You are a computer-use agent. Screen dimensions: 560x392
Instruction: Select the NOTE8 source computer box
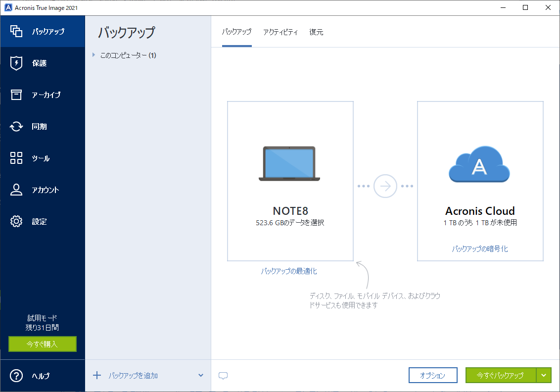[x=290, y=181]
